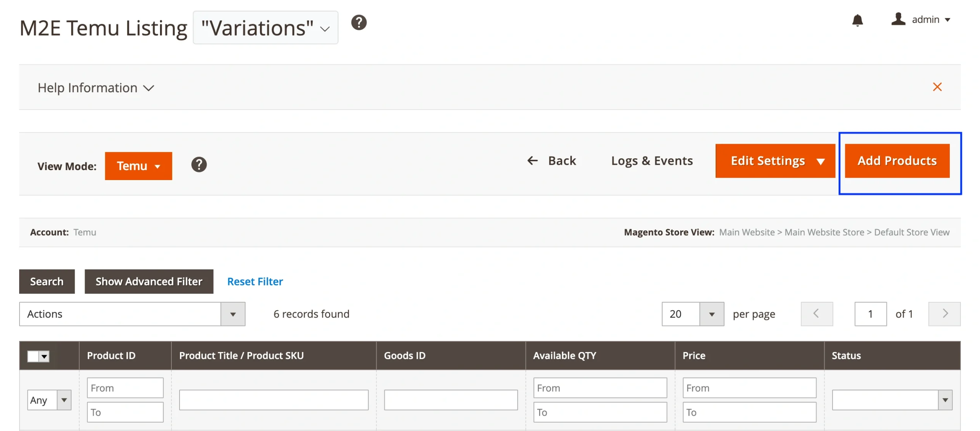The image size is (980, 431).
Task: Click the notifications bell icon
Action: pos(857,20)
